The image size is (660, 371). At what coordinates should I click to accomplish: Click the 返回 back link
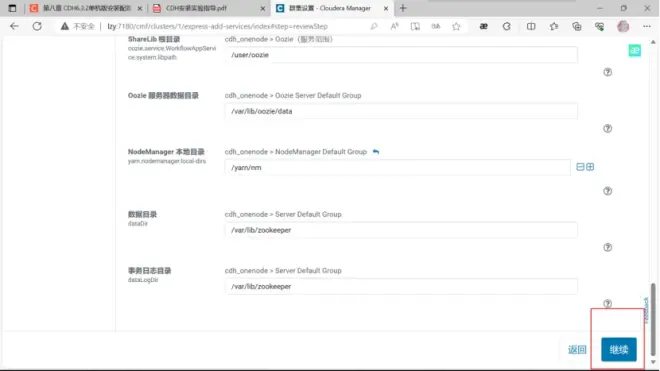coord(577,350)
